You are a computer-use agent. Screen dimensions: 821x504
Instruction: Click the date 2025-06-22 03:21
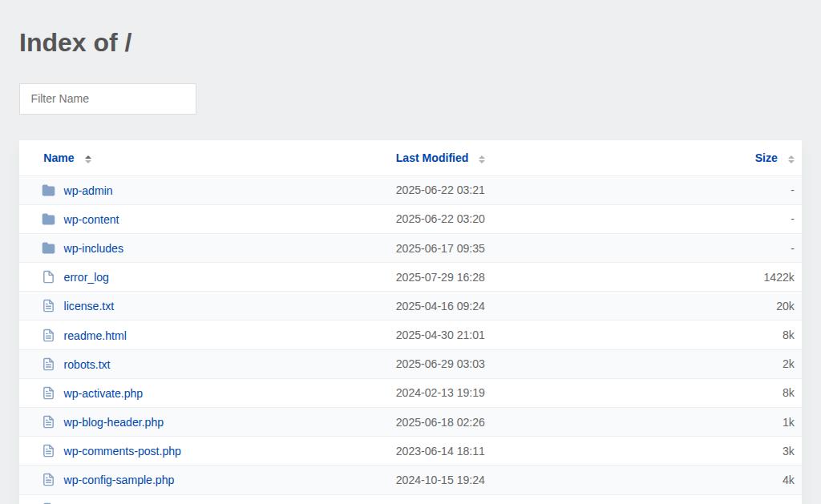point(440,190)
